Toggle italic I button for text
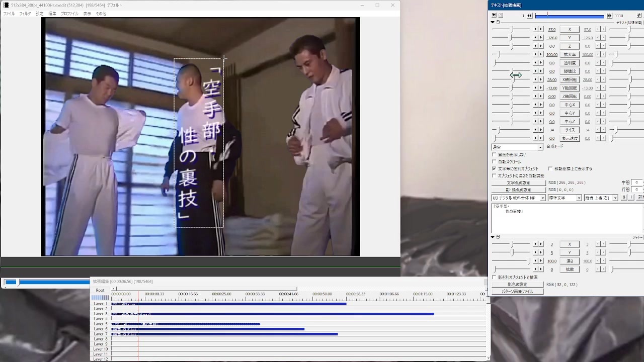 point(630,198)
